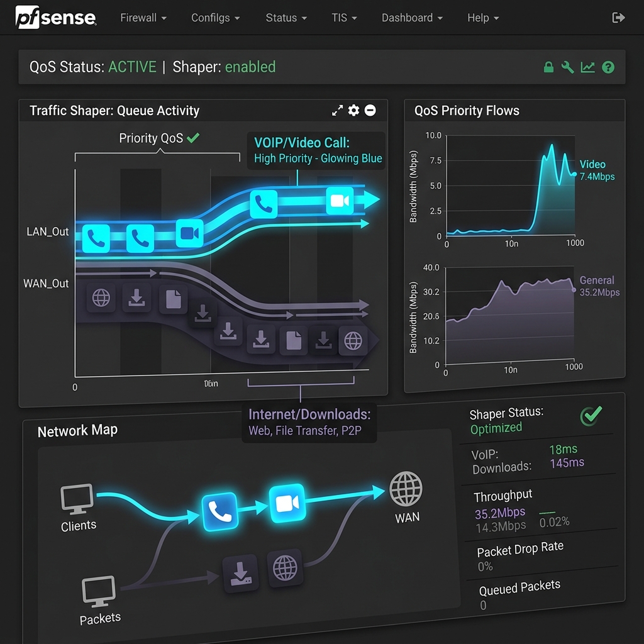Image resolution: width=644 pixels, height=644 pixels.
Task: Click the WAN globe icon
Action: [406, 489]
